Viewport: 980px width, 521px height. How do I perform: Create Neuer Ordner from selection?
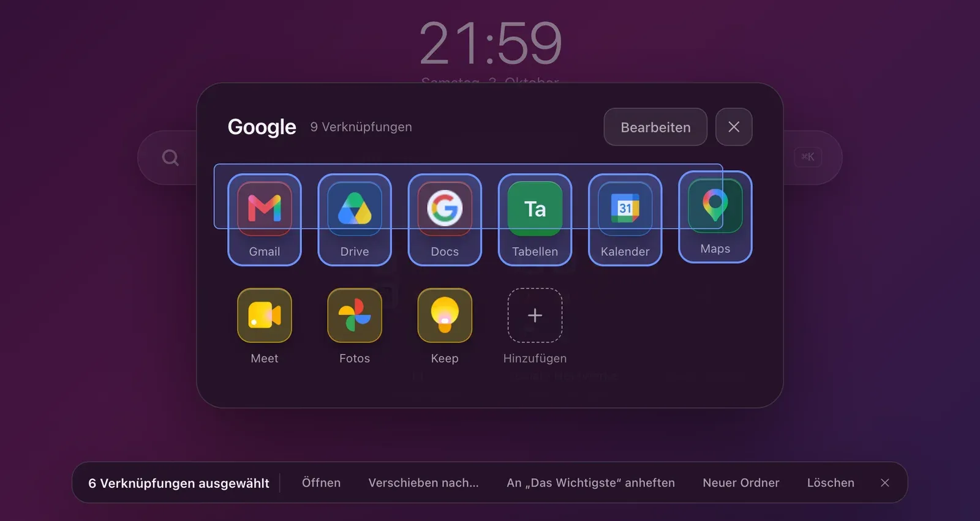coord(741,482)
